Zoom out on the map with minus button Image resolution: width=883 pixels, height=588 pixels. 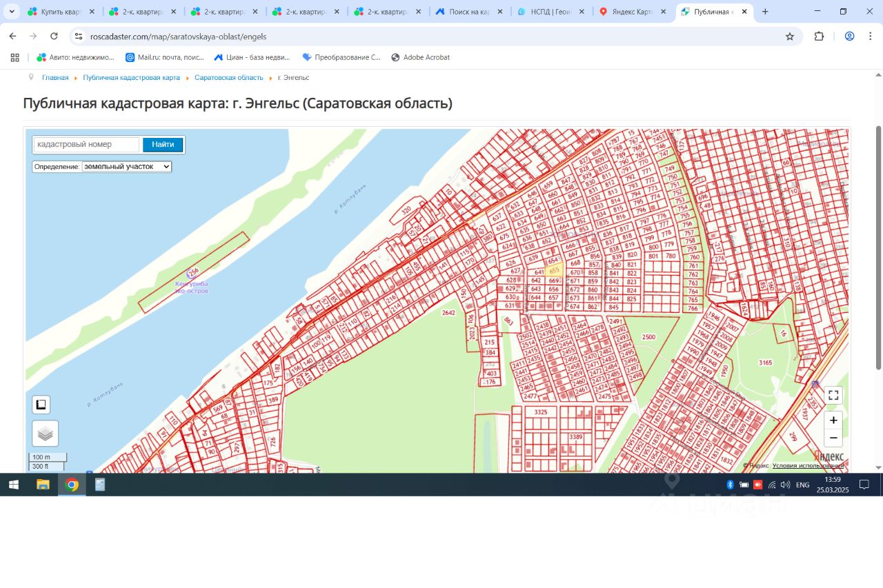point(833,438)
